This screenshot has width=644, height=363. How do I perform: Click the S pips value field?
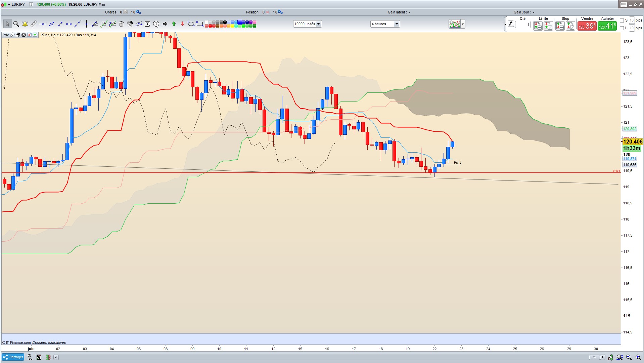coord(632,21)
